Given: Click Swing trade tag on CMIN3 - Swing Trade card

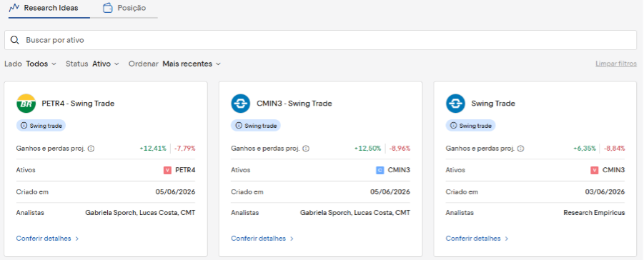Looking at the screenshot, I should coord(256,126).
